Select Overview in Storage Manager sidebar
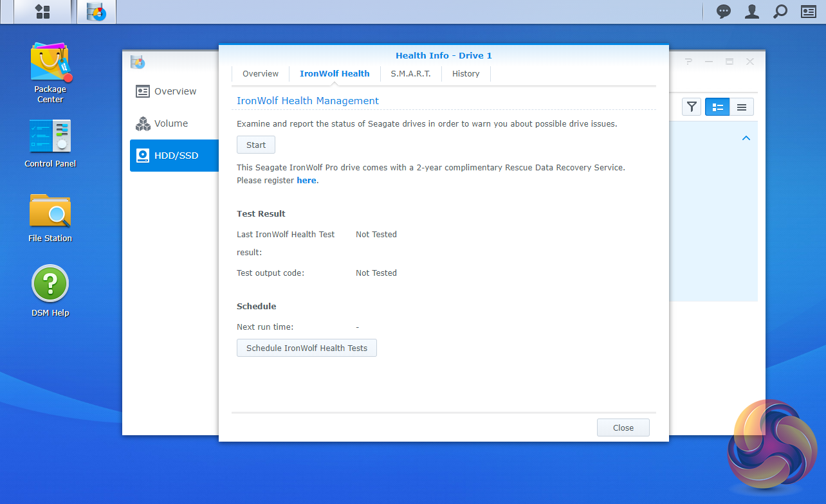 click(x=174, y=91)
